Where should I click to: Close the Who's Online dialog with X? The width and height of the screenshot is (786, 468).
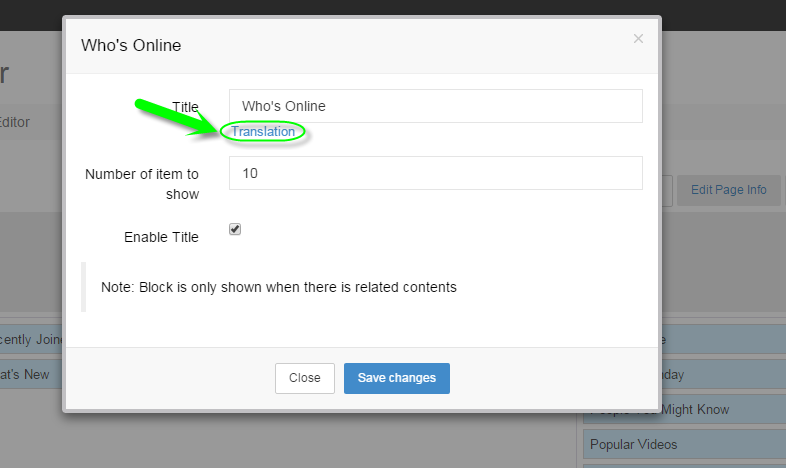pyautogui.click(x=638, y=39)
